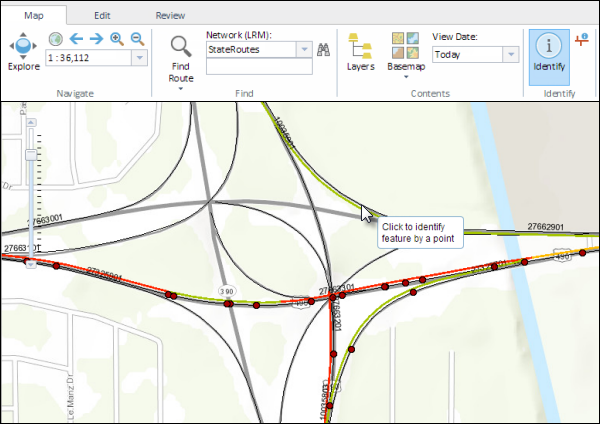Select the zoom in magnifier tool
Viewport: 600px width, 424px height.
click(117, 39)
